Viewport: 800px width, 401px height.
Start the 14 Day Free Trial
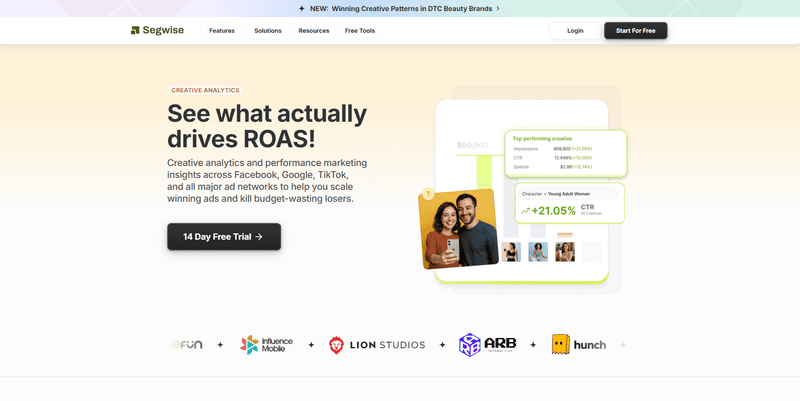(224, 237)
